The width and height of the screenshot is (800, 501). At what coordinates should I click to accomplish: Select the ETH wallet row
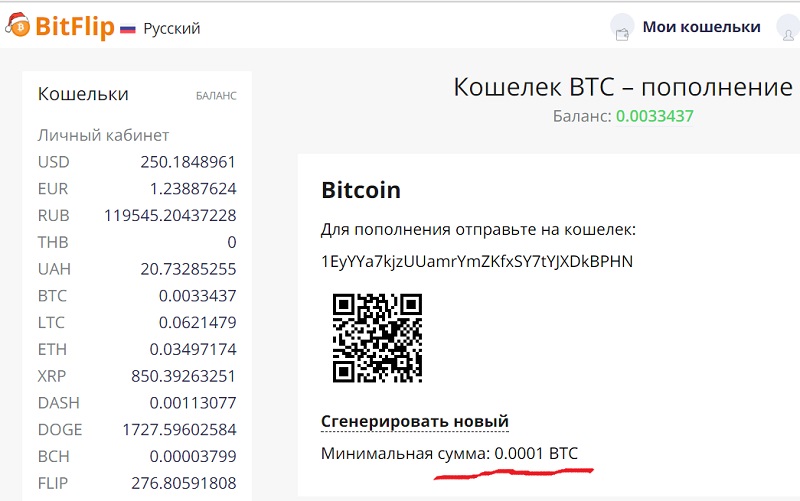click(x=137, y=349)
